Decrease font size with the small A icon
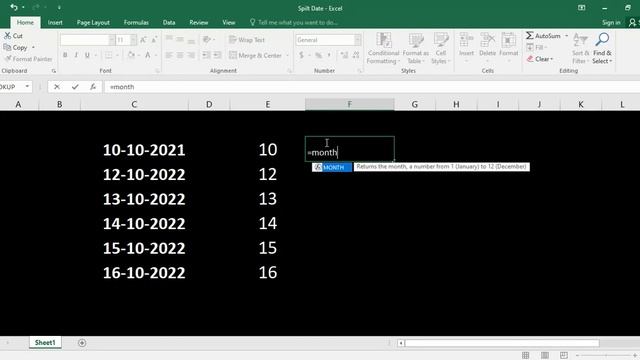Image resolution: width=640 pixels, height=360 pixels. tap(154, 40)
